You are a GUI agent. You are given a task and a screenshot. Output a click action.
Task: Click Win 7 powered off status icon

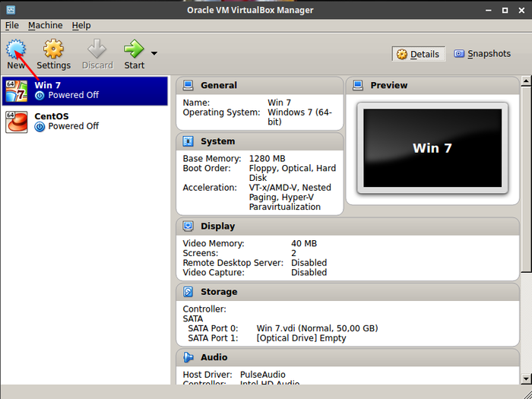(x=40, y=96)
